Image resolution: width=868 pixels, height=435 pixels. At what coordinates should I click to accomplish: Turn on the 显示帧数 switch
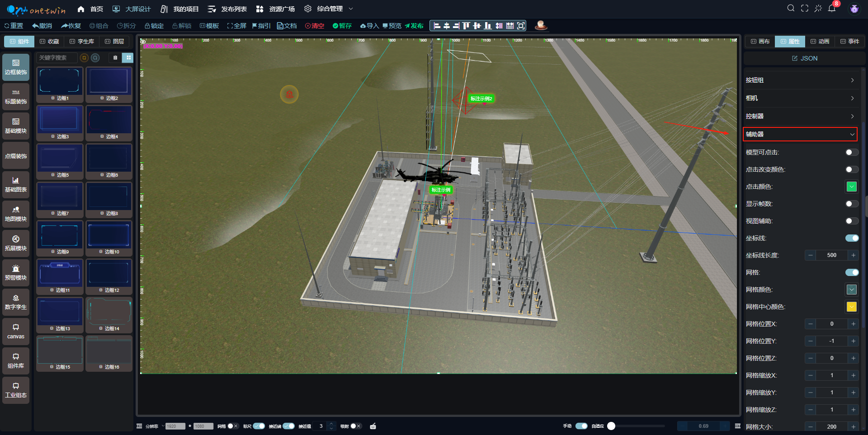click(852, 204)
